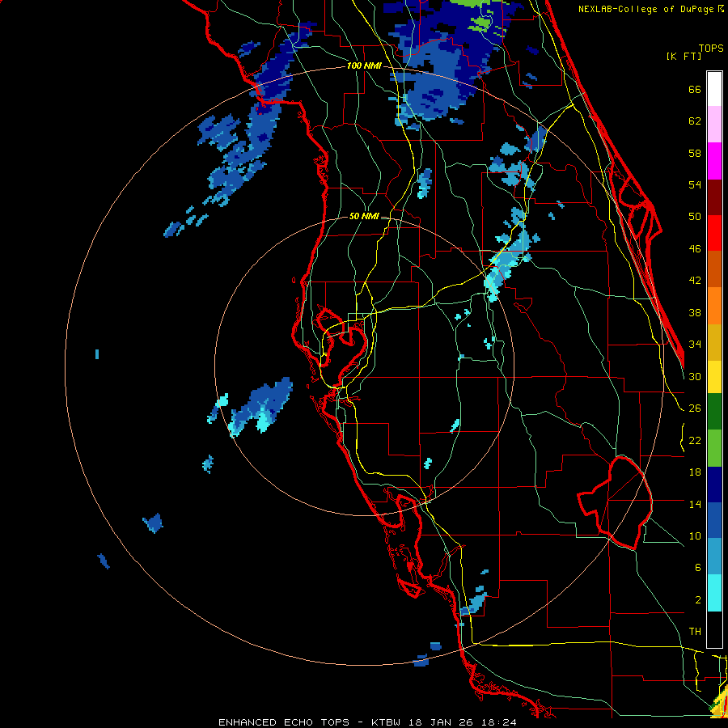Click the "KTBW" station identifier in the caption

[x=387, y=722]
